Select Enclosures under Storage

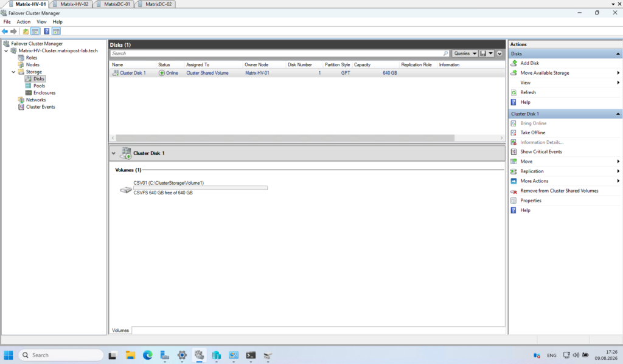pyautogui.click(x=44, y=93)
